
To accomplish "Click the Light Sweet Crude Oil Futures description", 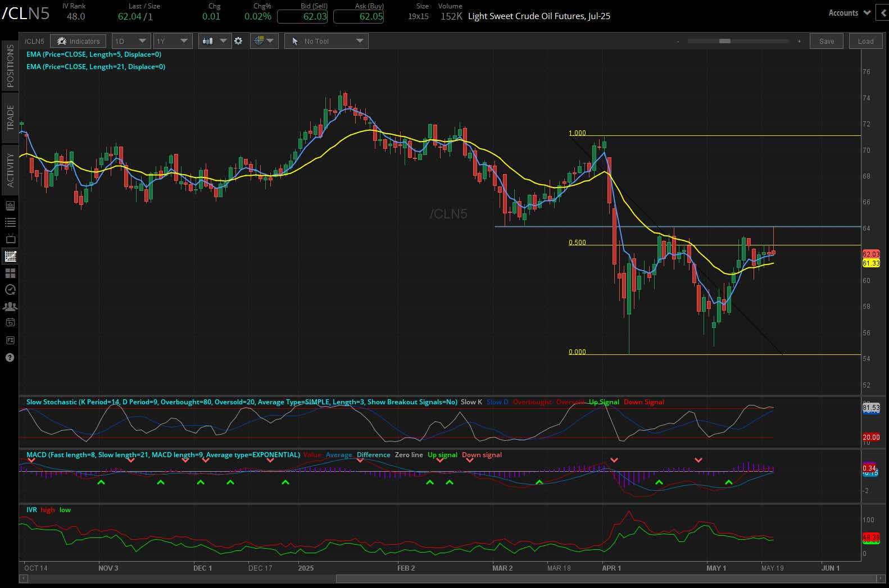I will coord(539,16).
